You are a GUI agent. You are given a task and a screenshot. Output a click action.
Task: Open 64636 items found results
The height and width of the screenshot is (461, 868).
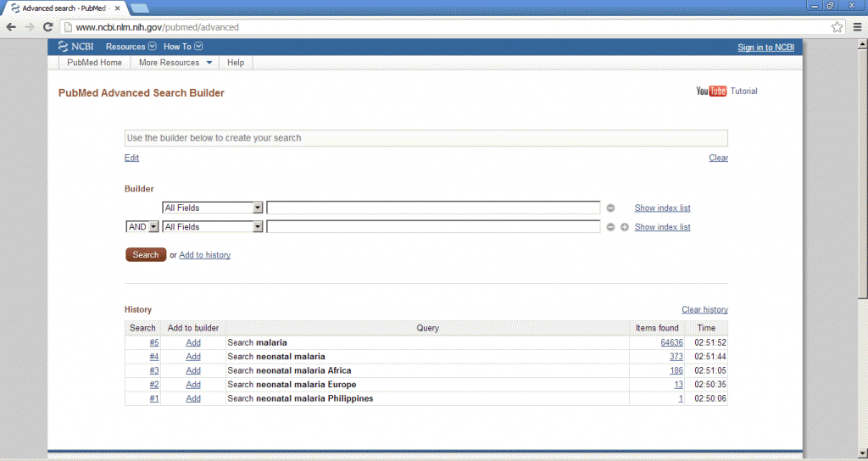[x=671, y=342]
